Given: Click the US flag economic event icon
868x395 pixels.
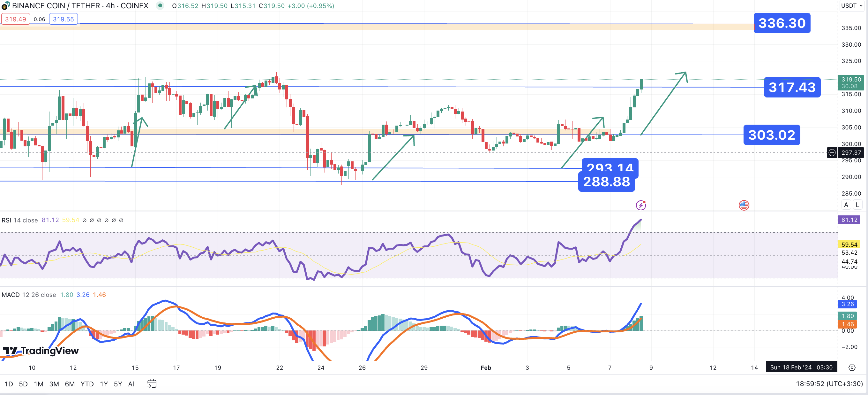Looking at the screenshot, I should tap(744, 205).
